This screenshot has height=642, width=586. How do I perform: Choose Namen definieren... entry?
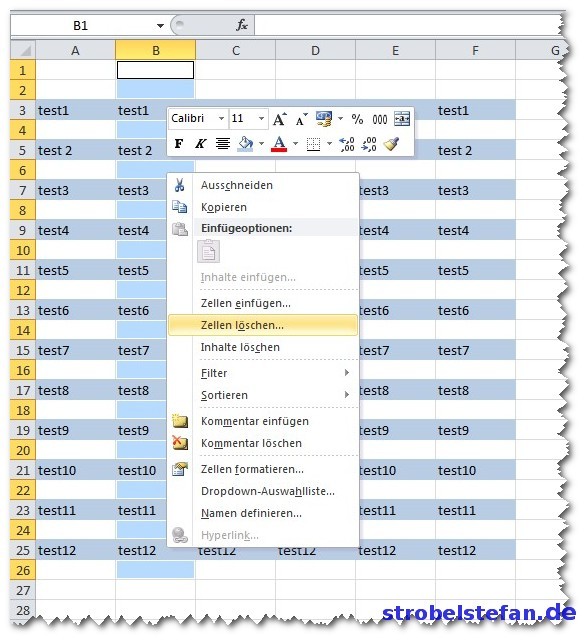click(263, 513)
